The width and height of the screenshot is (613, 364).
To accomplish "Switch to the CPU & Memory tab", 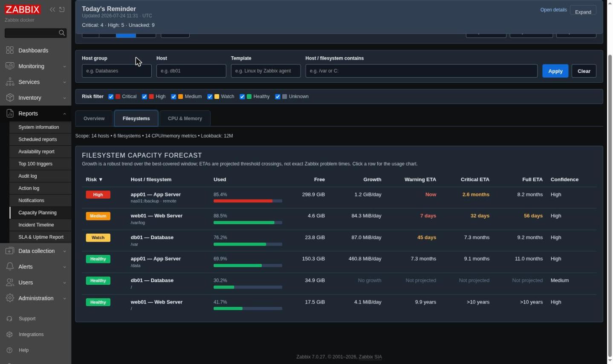I will tap(185, 118).
